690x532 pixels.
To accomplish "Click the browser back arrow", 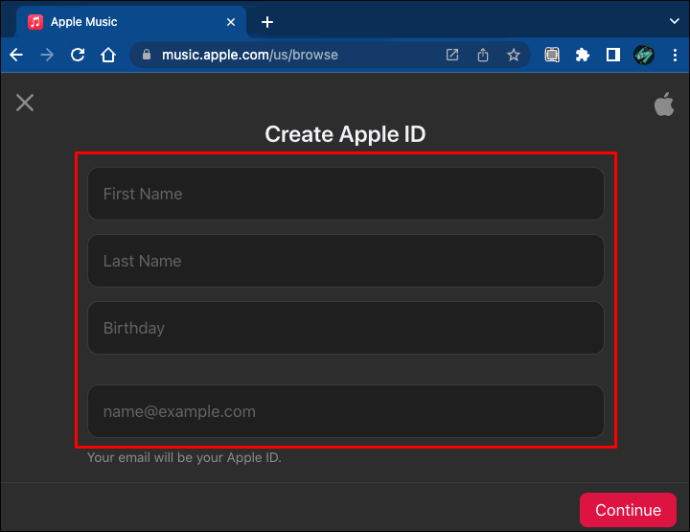I will pos(16,55).
